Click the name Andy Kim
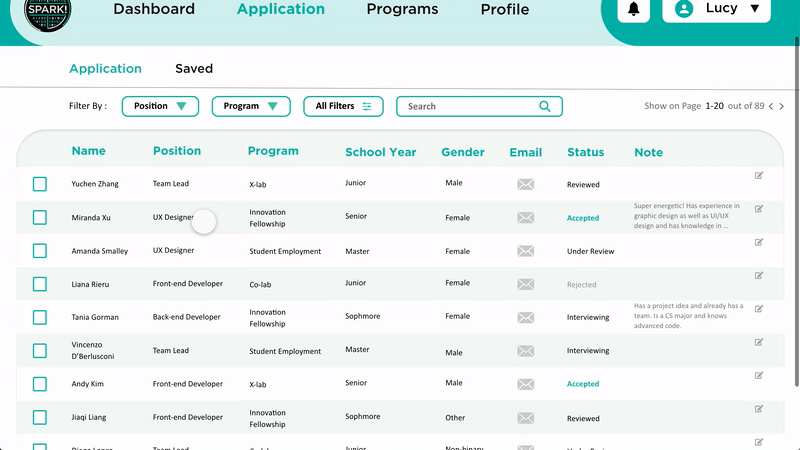 [x=87, y=384]
